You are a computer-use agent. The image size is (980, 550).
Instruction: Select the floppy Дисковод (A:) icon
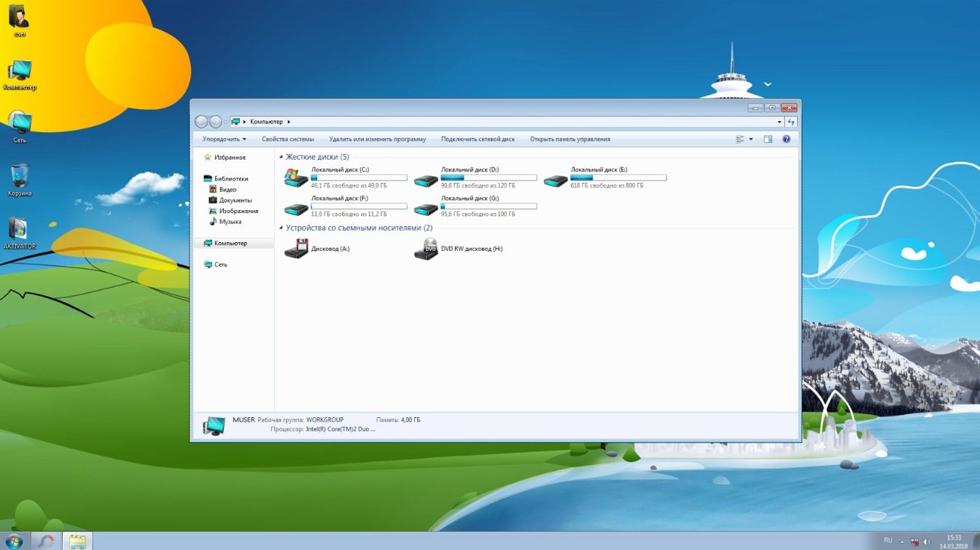(x=296, y=249)
